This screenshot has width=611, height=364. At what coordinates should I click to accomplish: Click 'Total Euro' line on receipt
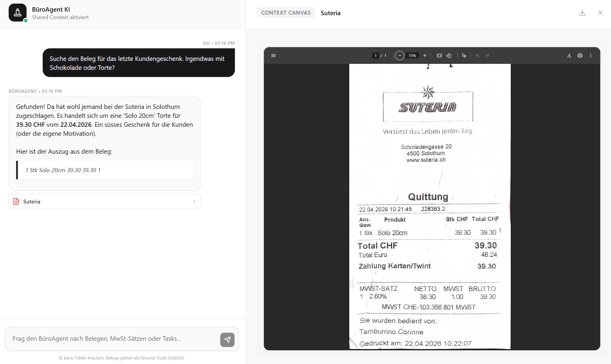427,255
